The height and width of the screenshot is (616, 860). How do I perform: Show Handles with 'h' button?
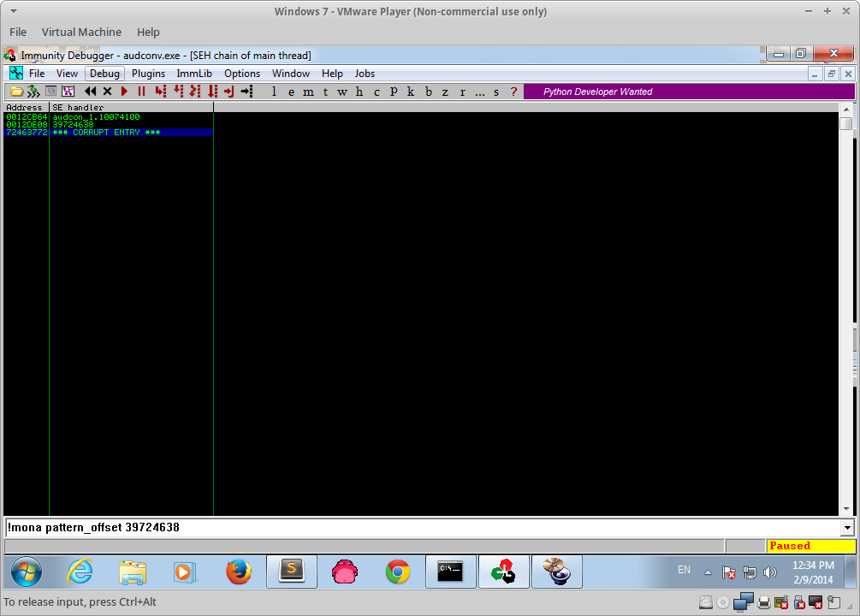359,92
